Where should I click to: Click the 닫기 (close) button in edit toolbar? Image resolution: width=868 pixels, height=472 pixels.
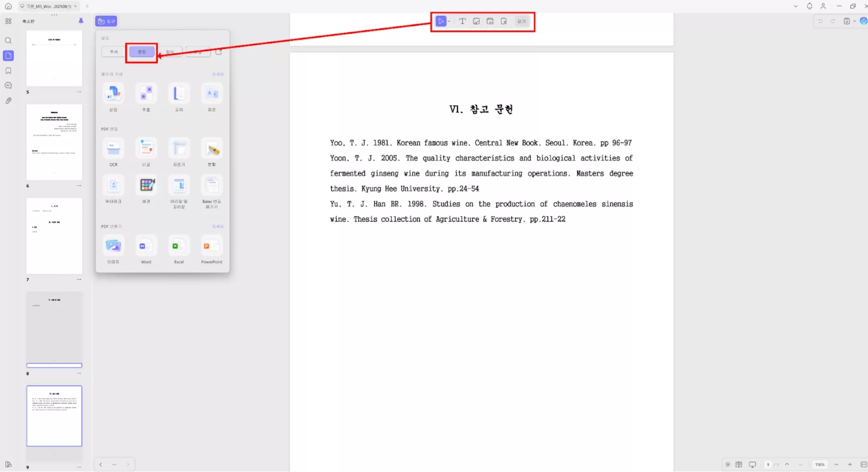click(522, 21)
